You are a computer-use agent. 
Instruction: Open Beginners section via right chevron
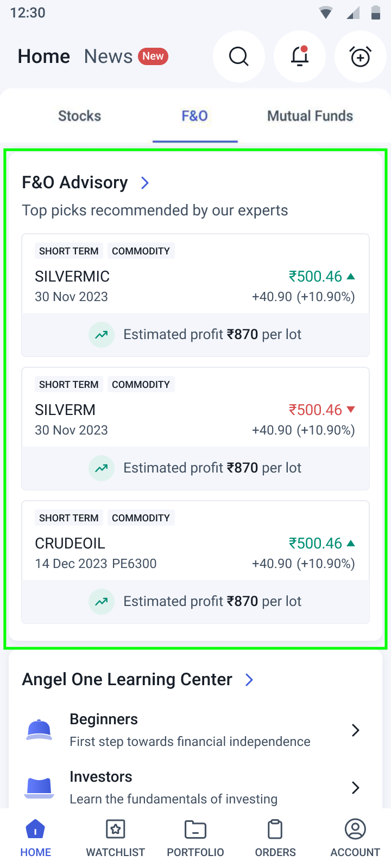[355, 730]
